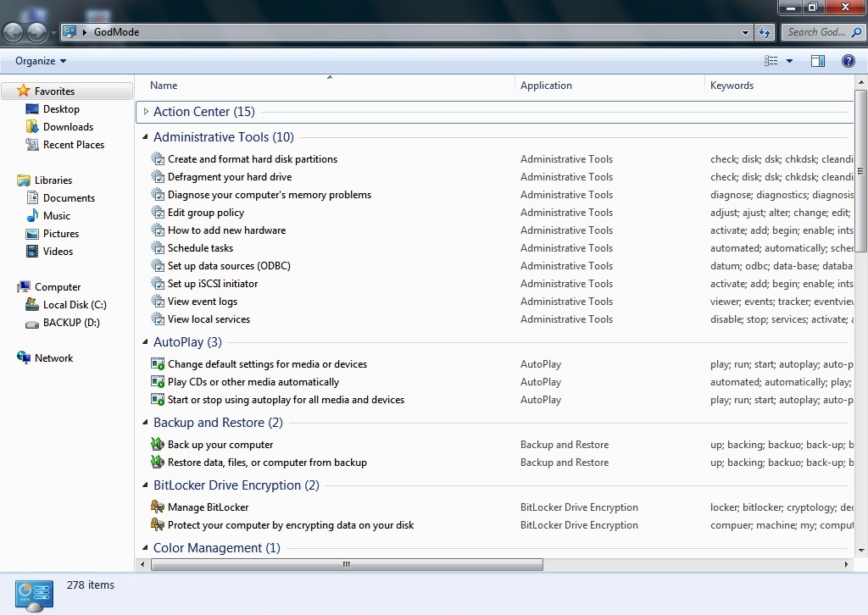This screenshot has width=868, height=615.
Task: Open View event logs item
Action: [x=203, y=302]
